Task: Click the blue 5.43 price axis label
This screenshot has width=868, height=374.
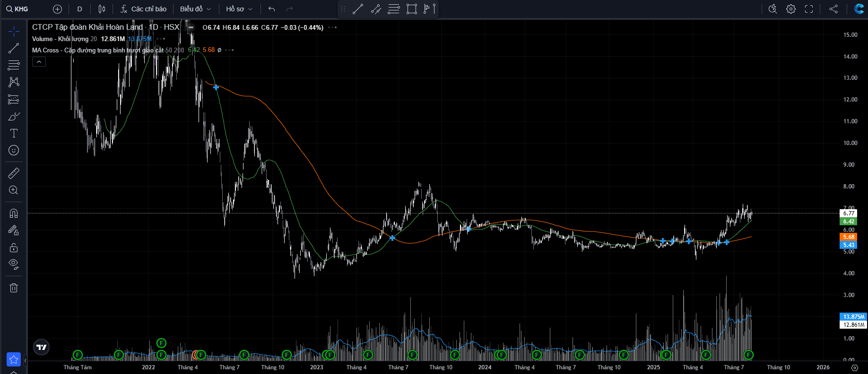Action: tap(849, 245)
